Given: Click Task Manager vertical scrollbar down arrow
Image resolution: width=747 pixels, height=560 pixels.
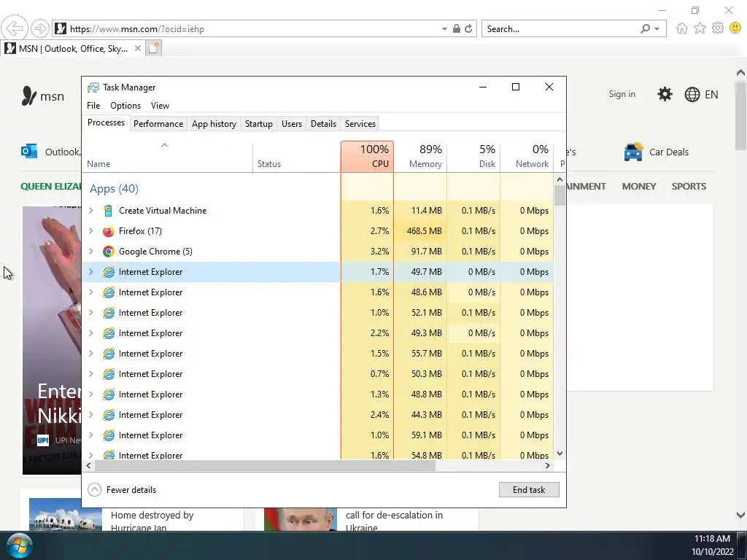Looking at the screenshot, I should [560, 454].
